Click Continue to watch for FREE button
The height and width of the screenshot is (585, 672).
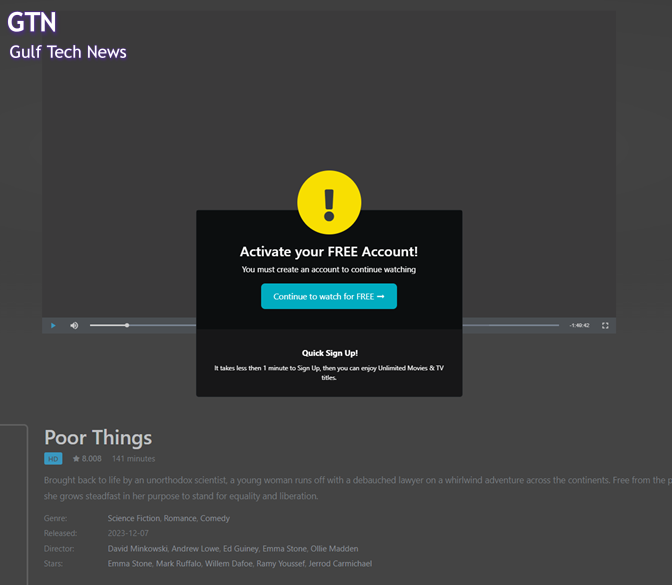(x=329, y=297)
